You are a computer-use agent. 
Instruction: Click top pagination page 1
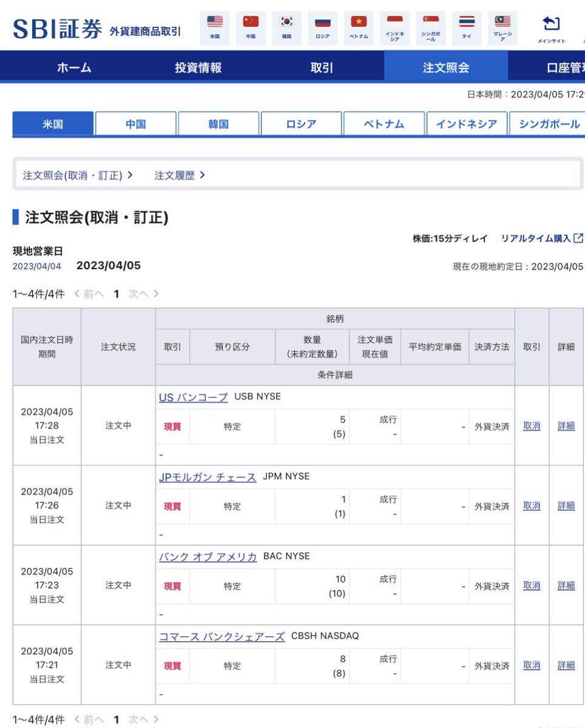point(117,294)
